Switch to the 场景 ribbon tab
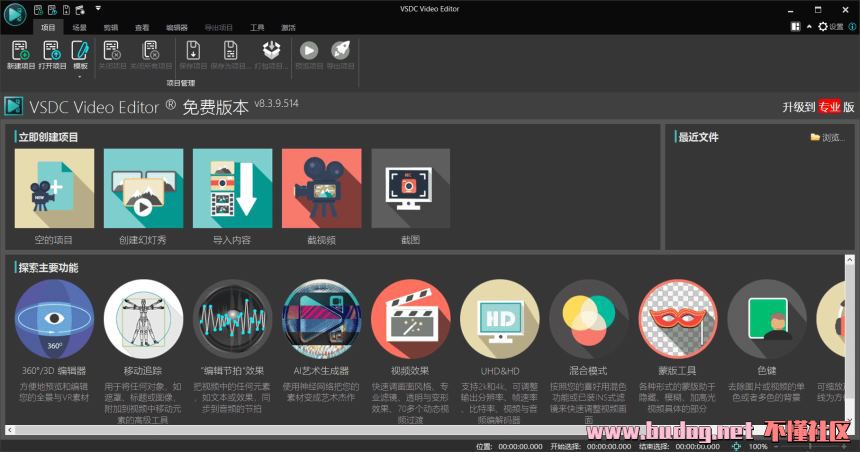Image resolution: width=860 pixels, height=452 pixels. (79, 27)
